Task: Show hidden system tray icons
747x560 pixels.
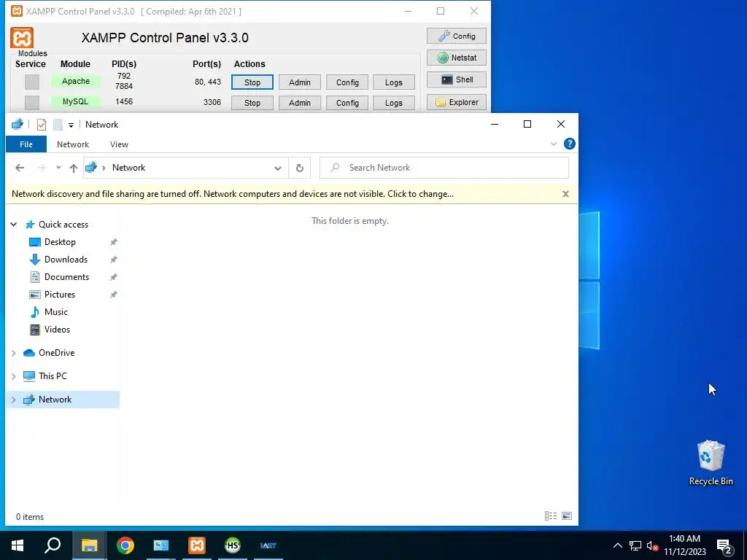Action: tap(617, 545)
